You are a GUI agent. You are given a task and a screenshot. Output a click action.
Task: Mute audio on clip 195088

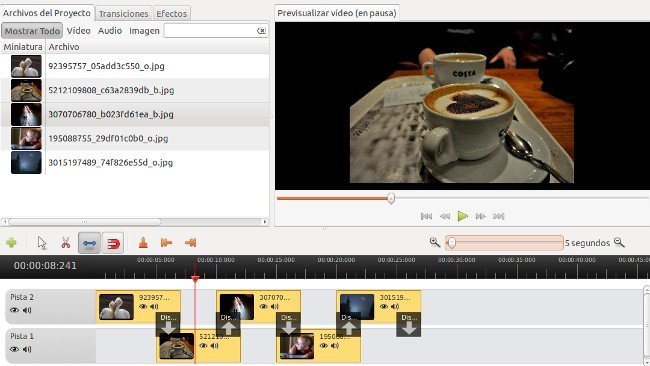(335, 346)
